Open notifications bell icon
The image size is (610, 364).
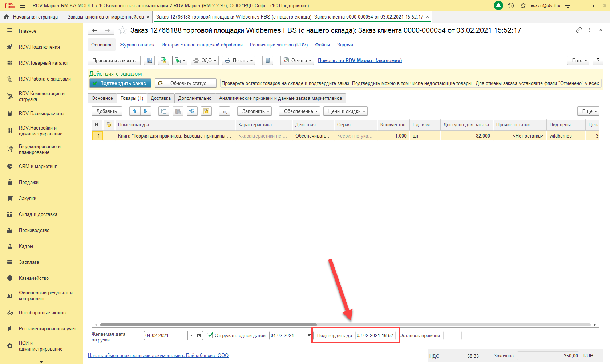pyautogui.click(x=498, y=6)
